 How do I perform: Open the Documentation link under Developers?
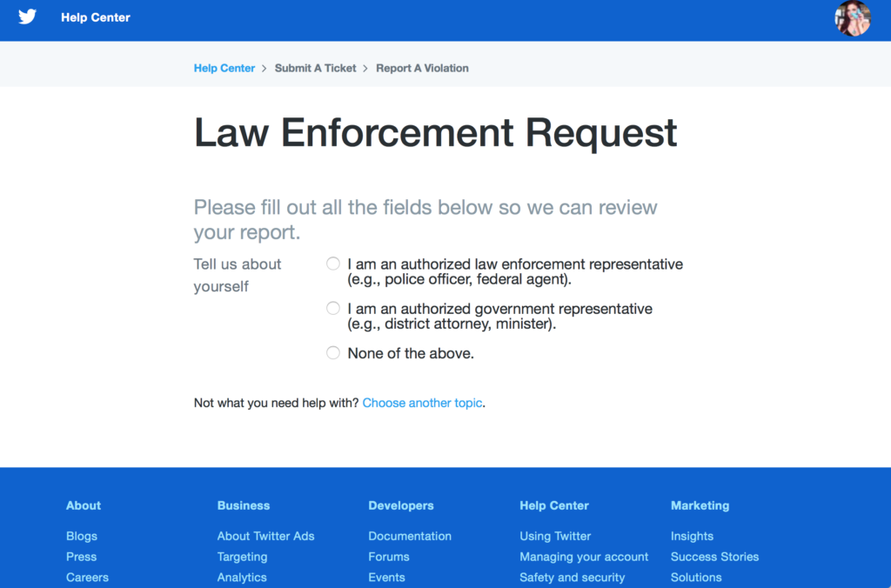click(410, 536)
